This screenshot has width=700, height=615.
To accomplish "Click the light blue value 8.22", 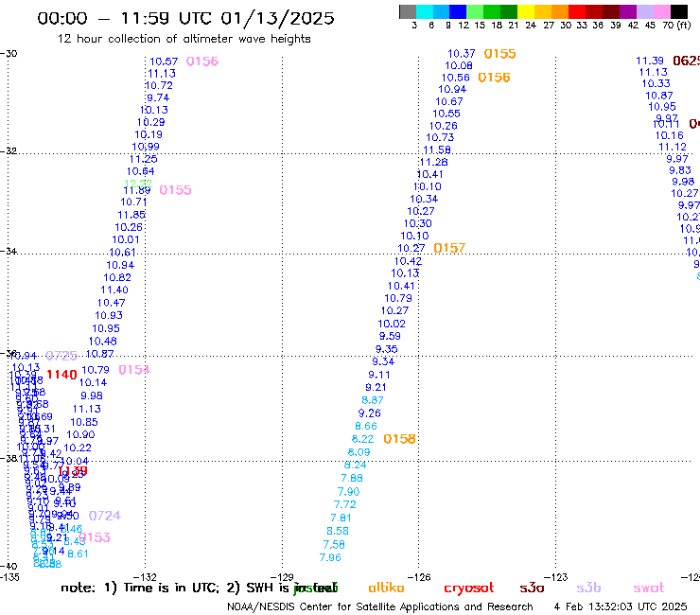I will (x=362, y=439).
